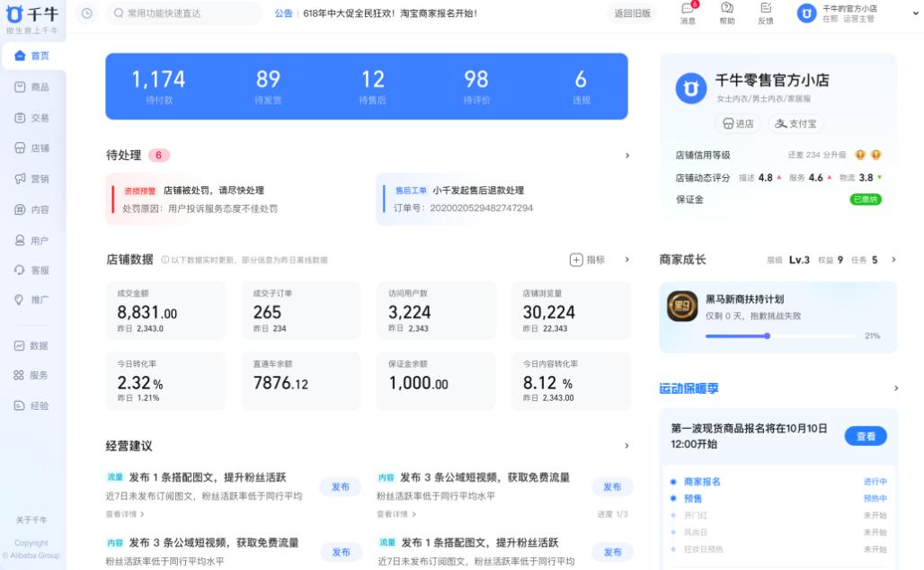
Task: Open 保证金余额 1,000.00 card
Action: point(436,381)
